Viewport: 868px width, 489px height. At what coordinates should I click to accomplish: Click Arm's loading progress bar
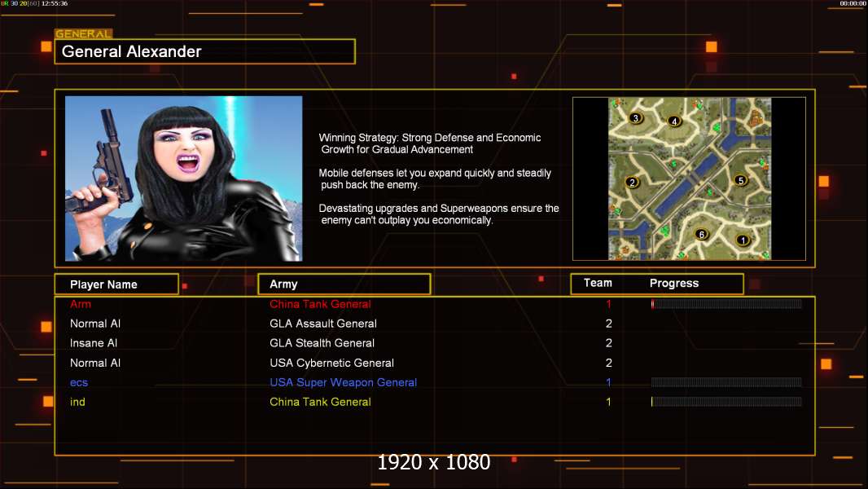[726, 303]
